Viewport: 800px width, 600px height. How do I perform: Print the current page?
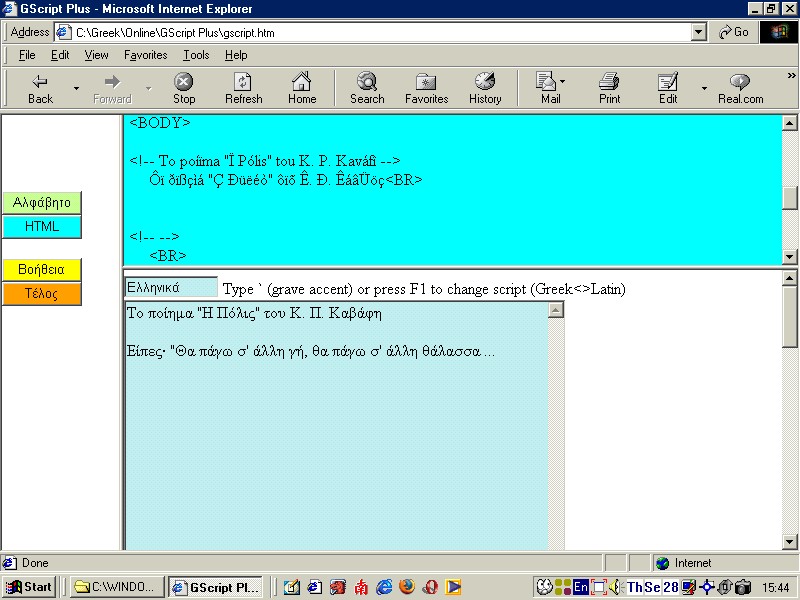pos(609,88)
